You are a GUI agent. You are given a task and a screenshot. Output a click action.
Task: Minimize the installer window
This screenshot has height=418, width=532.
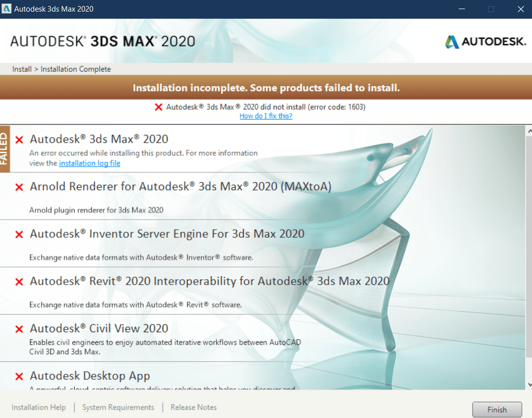[x=462, y=9]
